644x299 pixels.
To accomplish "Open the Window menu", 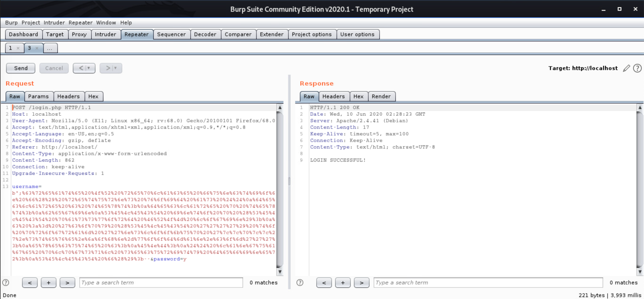I will (106, 23).
